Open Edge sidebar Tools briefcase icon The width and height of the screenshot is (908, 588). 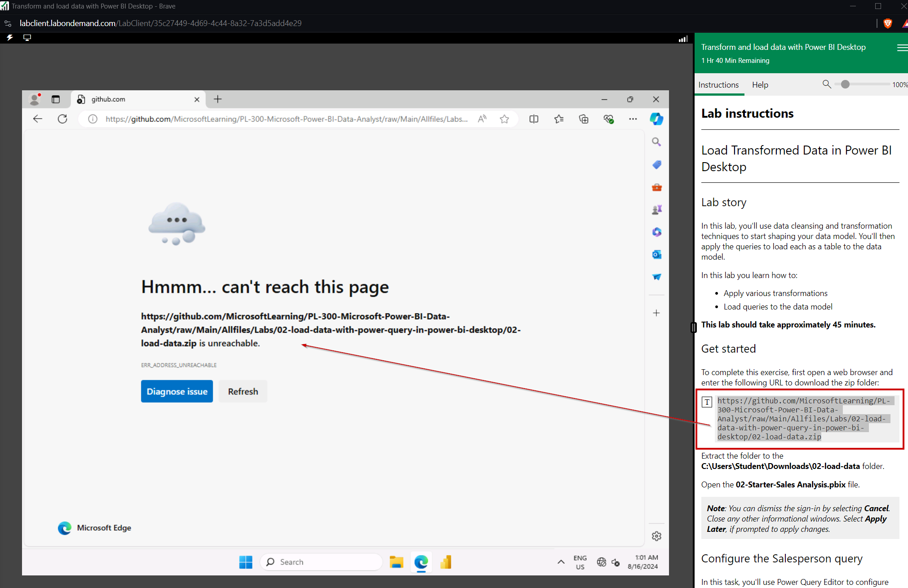[x=656, y=187]
